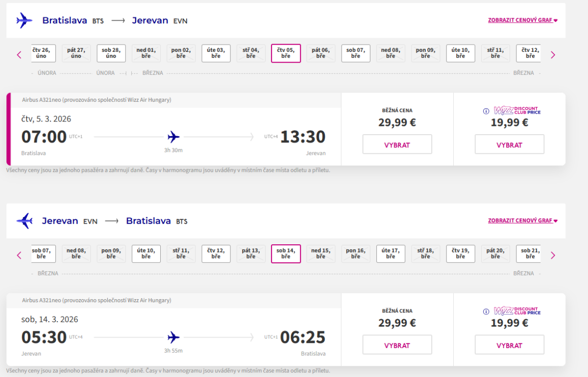Click the airplane icon beside Bratislava–Jerevan header

(x=24, y=21)
